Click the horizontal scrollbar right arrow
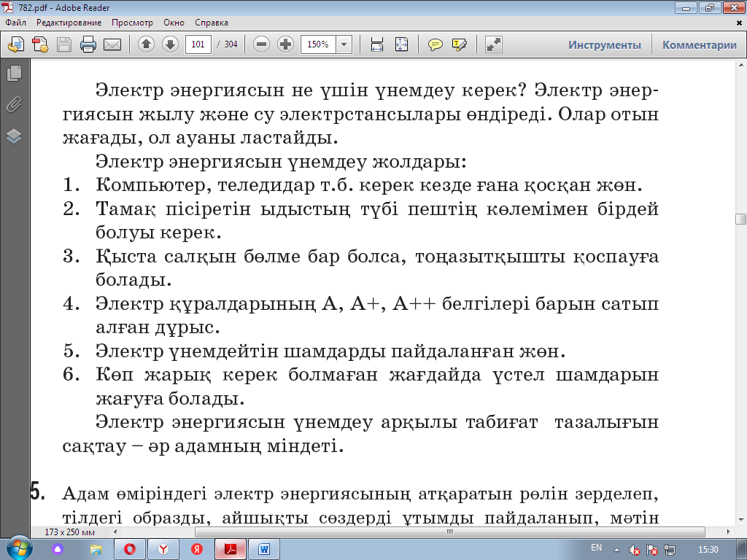The image size is (747, 560). (728, 532)
